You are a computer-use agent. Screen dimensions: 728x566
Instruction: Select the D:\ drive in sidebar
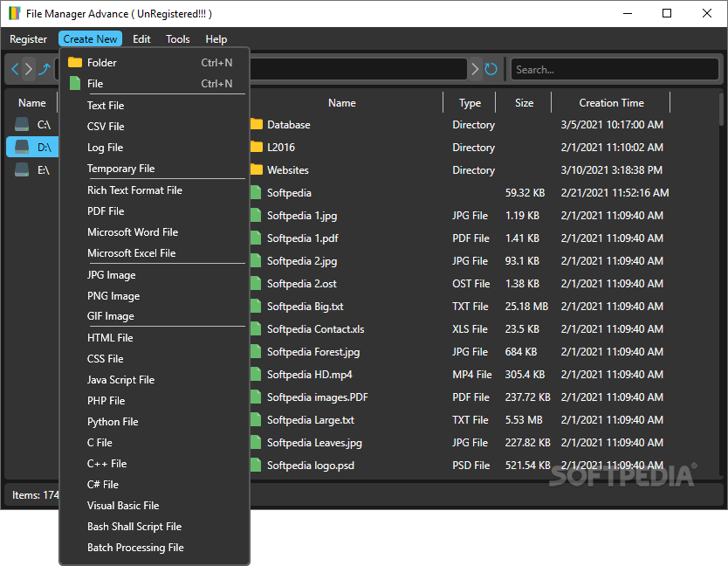click(x=32, y=147)
